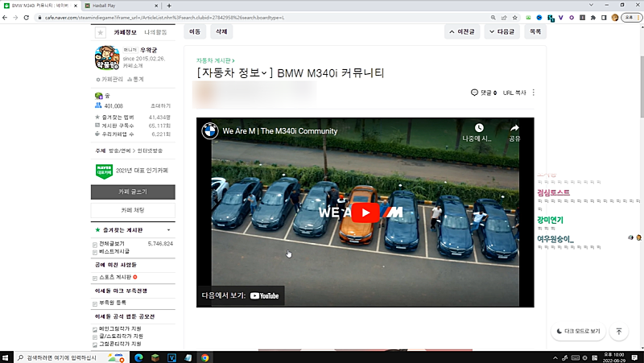
Task: Open the post's three-dot more menu
Action: tap(534, 93)
